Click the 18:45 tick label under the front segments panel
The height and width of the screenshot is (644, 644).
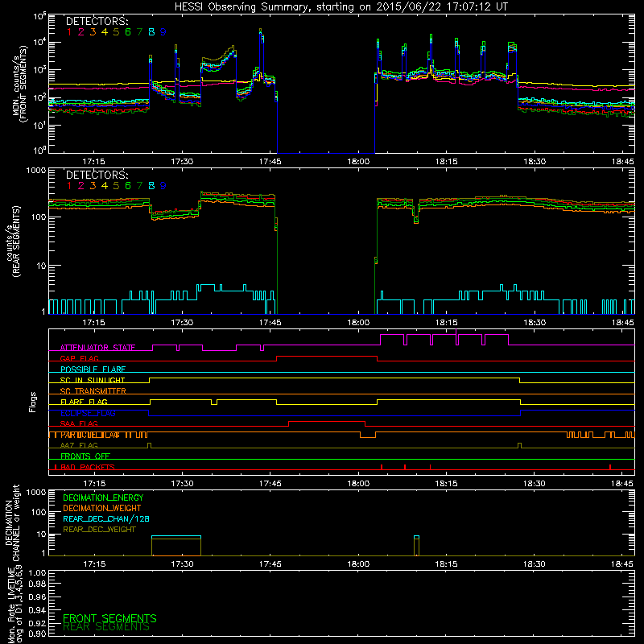click(x=622, y=162)
